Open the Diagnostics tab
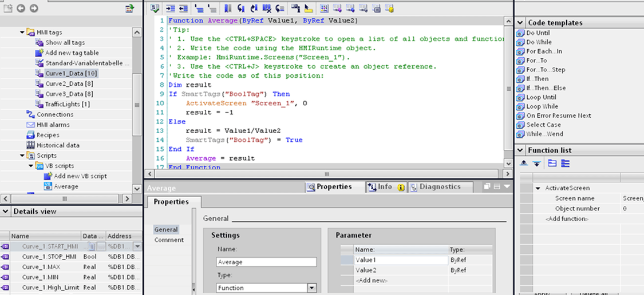644x295 pixels. click(x=440, y=187)
